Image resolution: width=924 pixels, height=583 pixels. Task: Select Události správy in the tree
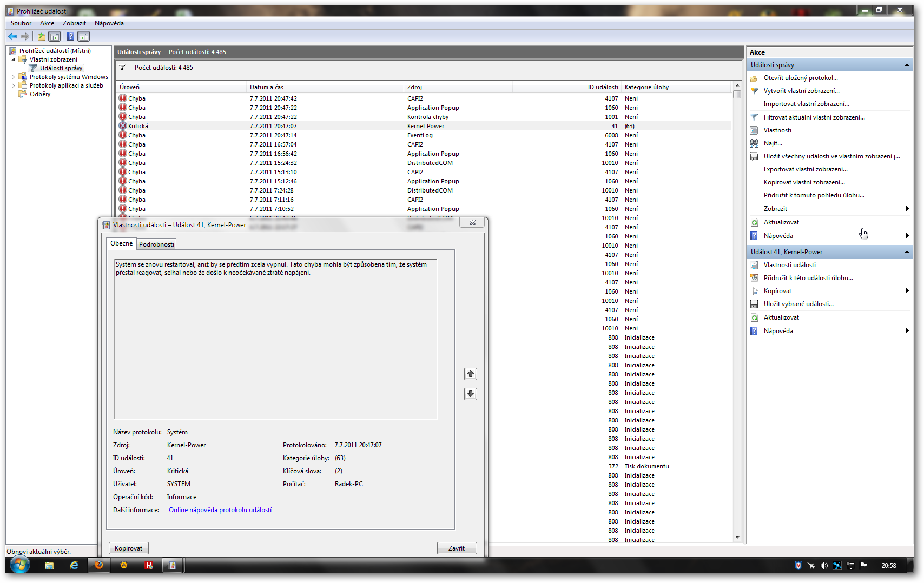coord(61,68)
